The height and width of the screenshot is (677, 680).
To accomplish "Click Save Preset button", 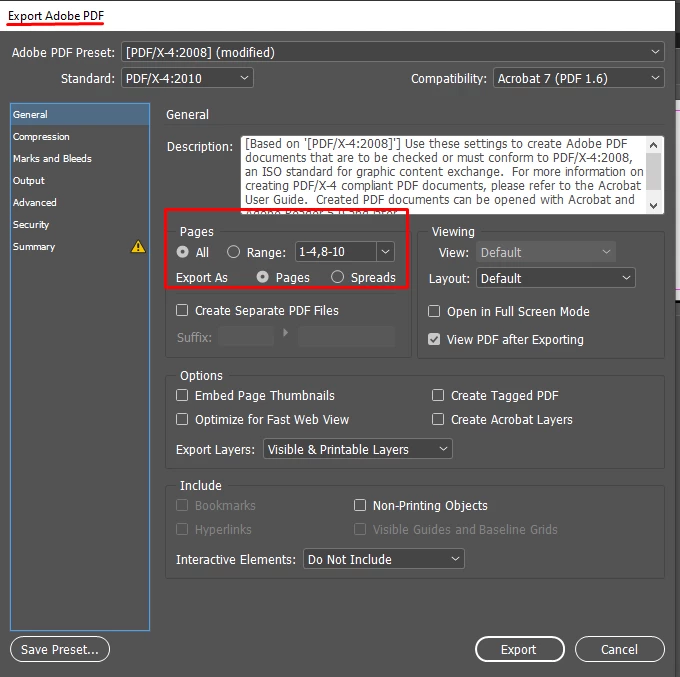I will click(60, 649).
